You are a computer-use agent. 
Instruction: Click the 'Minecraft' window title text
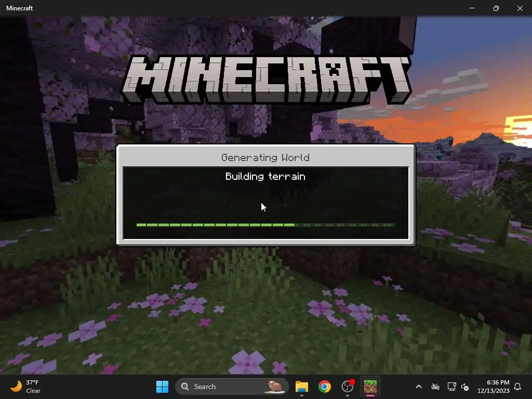[x=19, y=8]
